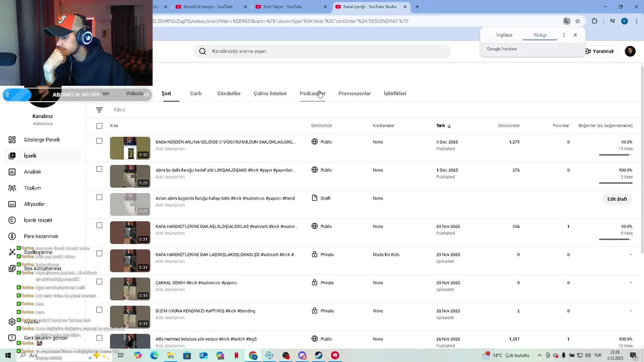Click the Edit draft button
The height and width of the screenshot is (362, 644).
(617, 199)
